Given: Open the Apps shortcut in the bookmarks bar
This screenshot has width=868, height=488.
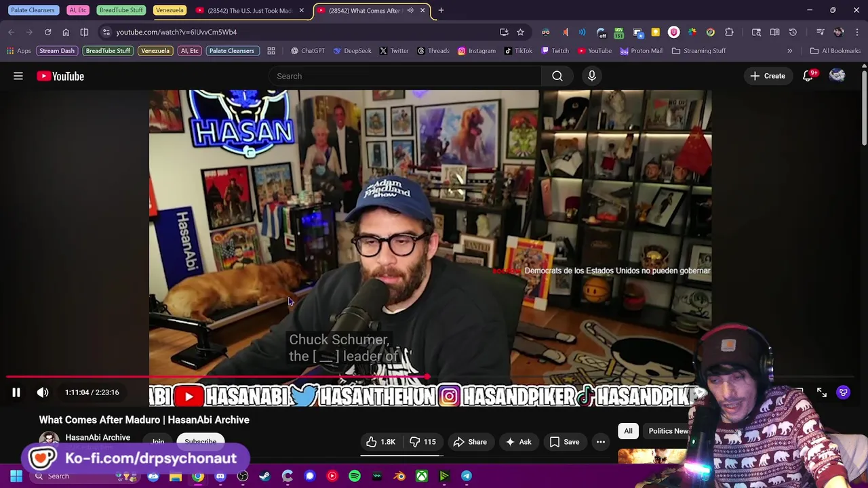Looking at the screenshot, I should (x=19, y=51).
